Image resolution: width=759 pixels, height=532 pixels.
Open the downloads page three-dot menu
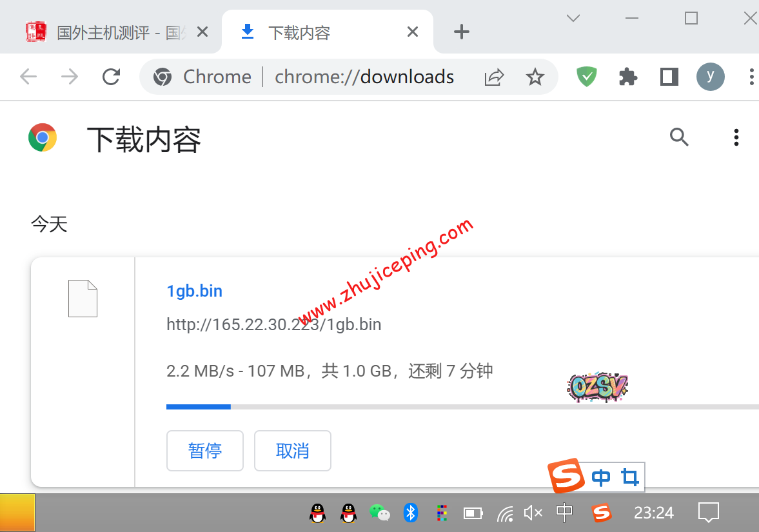pos(736,137)
